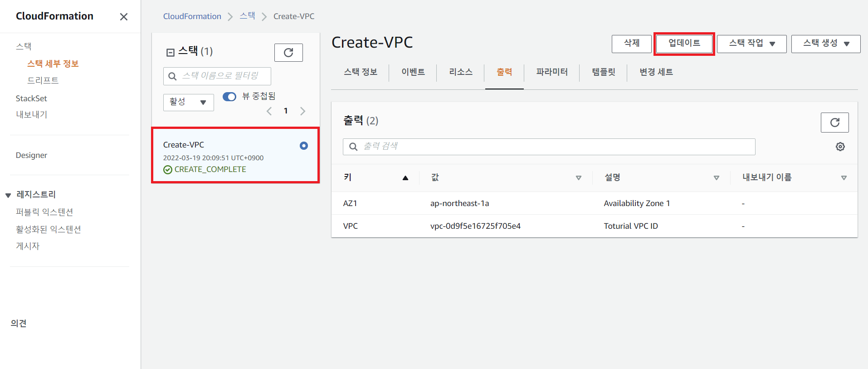Click the ap-northeast-1a value
The image size is (868, 369).
tap(460, 203)
